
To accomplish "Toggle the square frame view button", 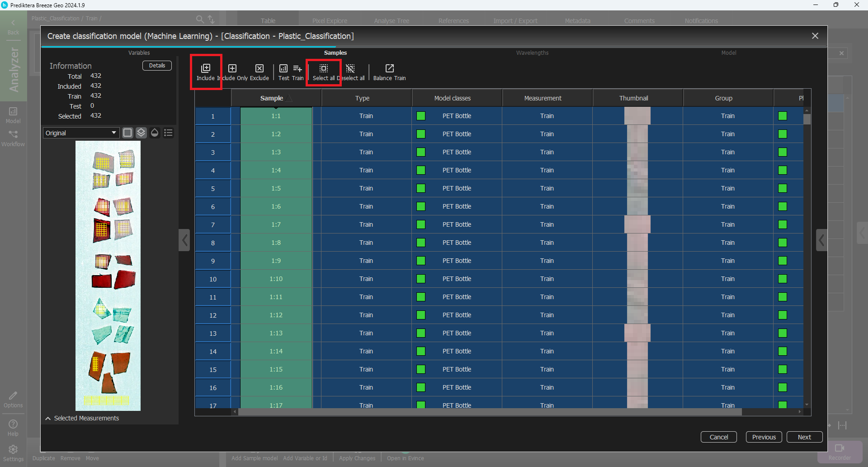I will point(127,133).
